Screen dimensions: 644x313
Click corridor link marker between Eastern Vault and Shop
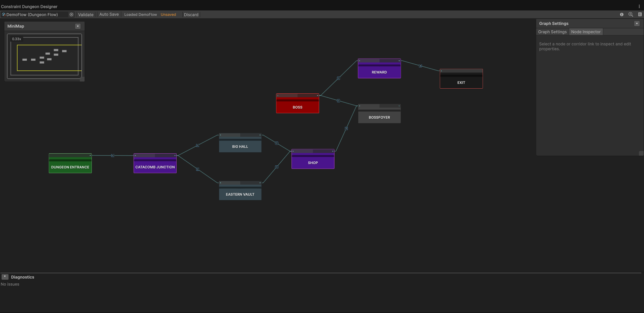pyautogui.click(x=276, y=167)
